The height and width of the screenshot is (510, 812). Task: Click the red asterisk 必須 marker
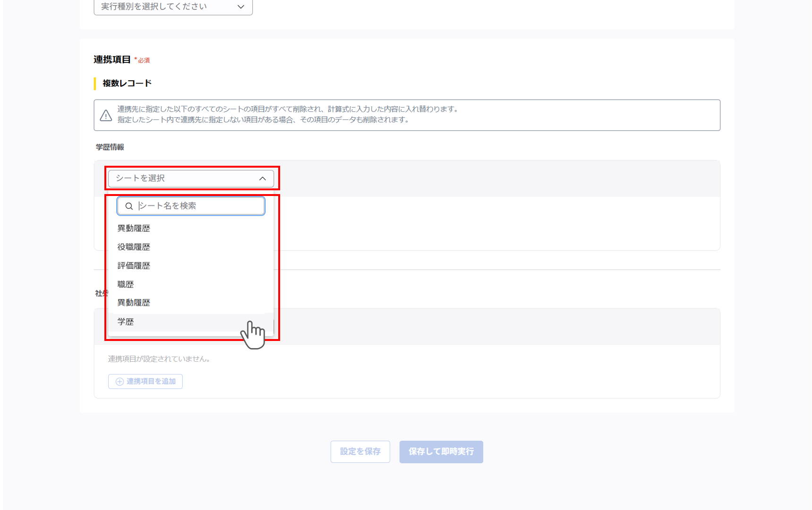pos(142,60)
